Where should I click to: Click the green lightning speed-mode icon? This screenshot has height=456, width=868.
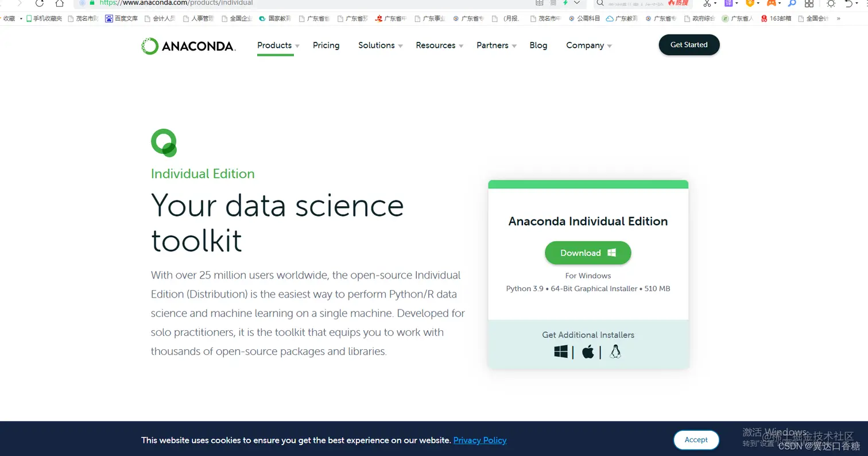pos(565,3)
